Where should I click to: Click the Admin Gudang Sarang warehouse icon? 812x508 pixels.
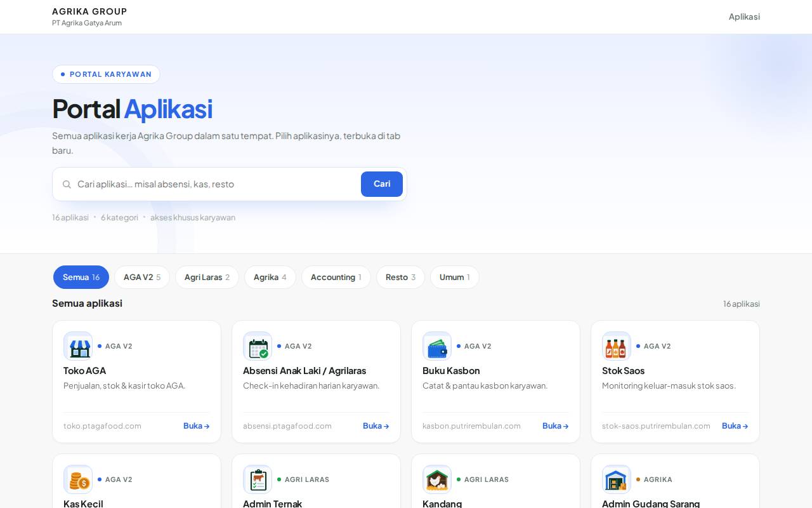click(x=617, y=479)
